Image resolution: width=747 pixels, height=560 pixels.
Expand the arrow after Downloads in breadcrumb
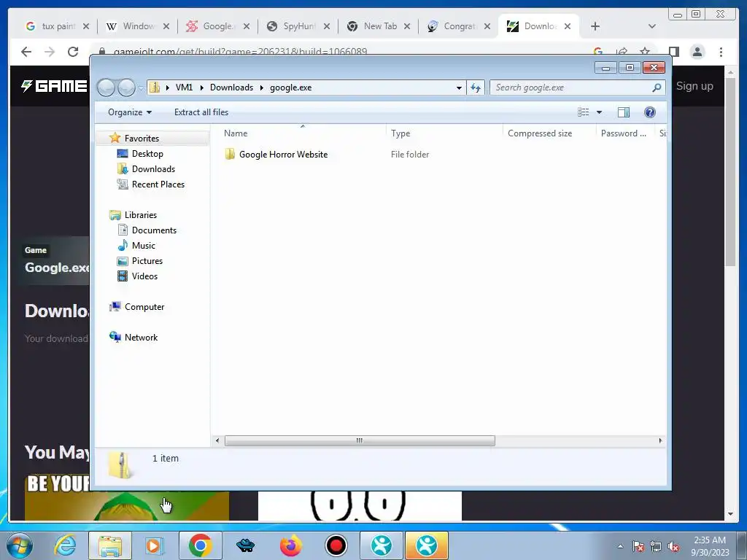click(x=262, y=87)
